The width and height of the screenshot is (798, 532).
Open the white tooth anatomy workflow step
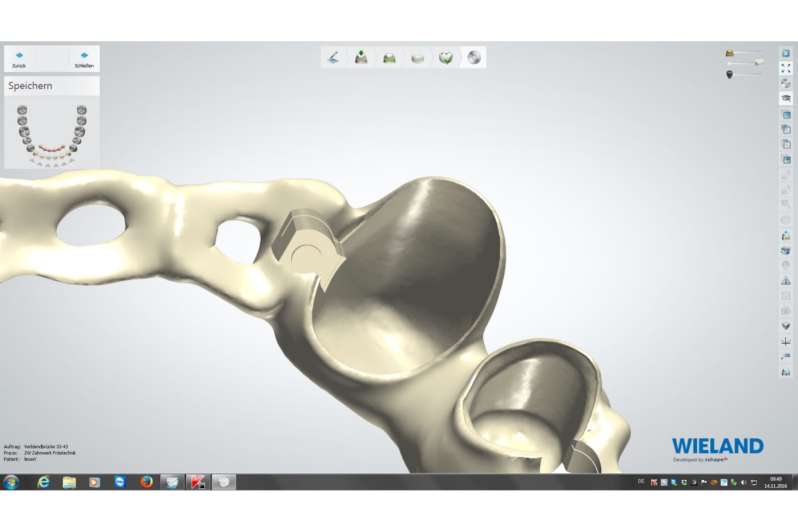418,58
